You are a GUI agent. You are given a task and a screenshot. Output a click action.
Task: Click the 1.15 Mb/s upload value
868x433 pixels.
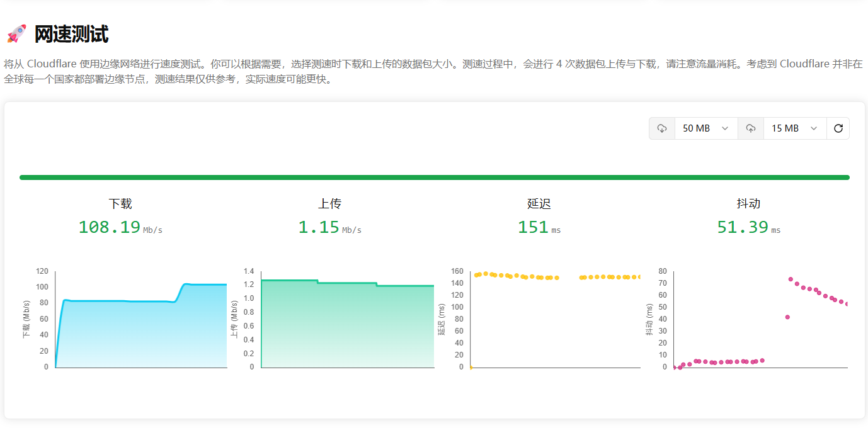tap(330, 227)
